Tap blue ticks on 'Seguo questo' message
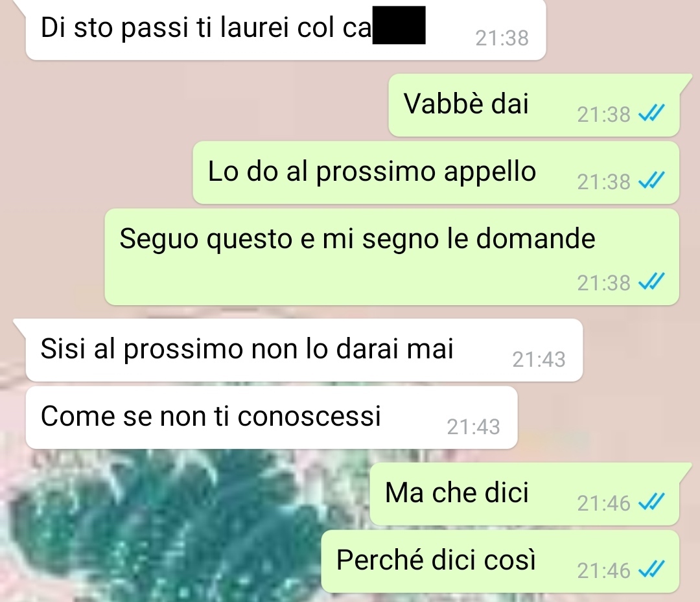 (651, 281)
